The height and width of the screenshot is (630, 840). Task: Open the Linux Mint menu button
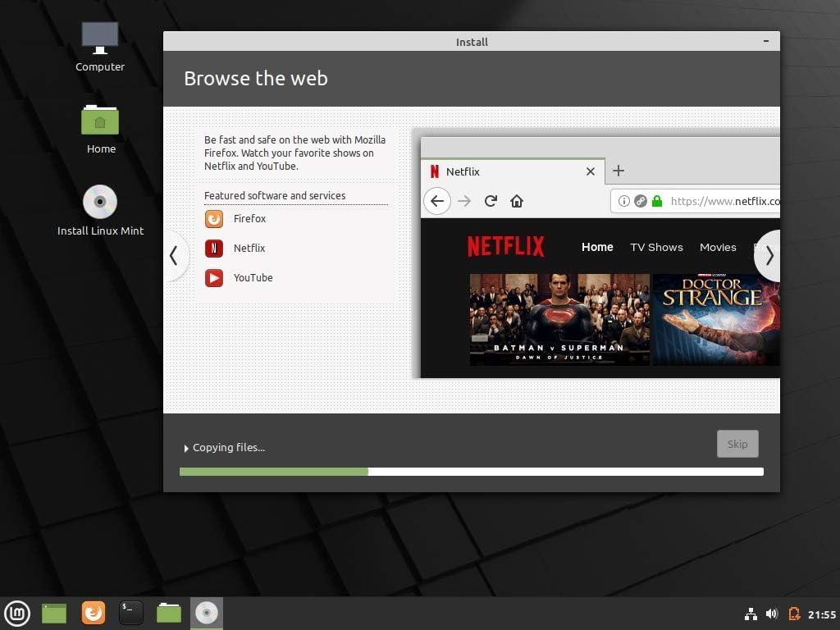pos(17,614)
